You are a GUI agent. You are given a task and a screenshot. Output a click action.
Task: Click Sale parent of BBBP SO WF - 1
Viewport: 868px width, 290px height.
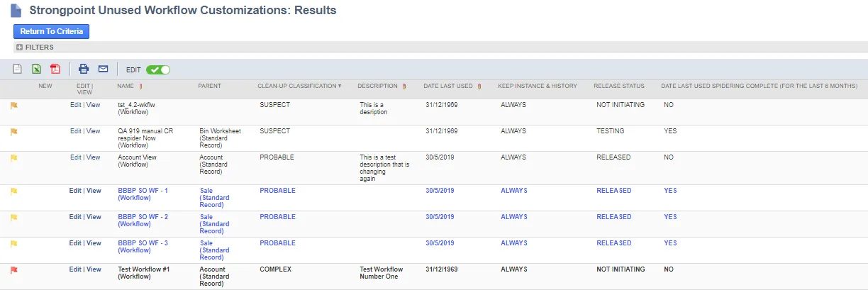coord(214,198)
